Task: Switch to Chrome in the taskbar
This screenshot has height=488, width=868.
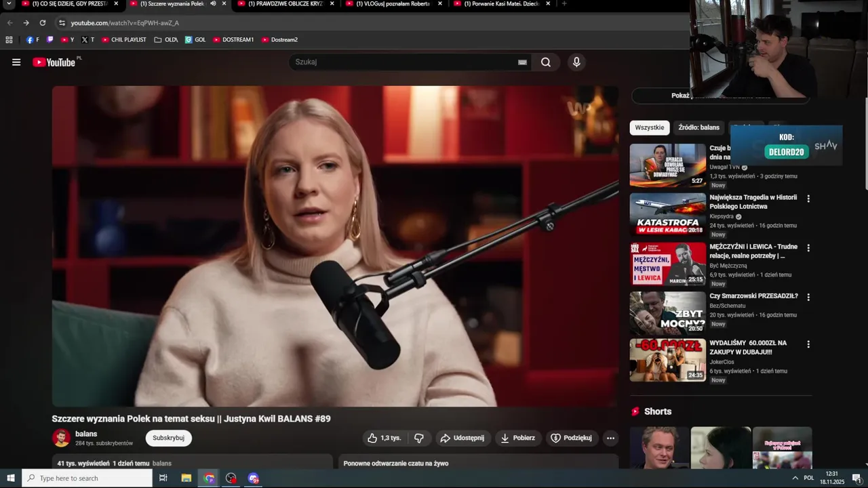Action: pyautogui.click(x=209, y=478)
